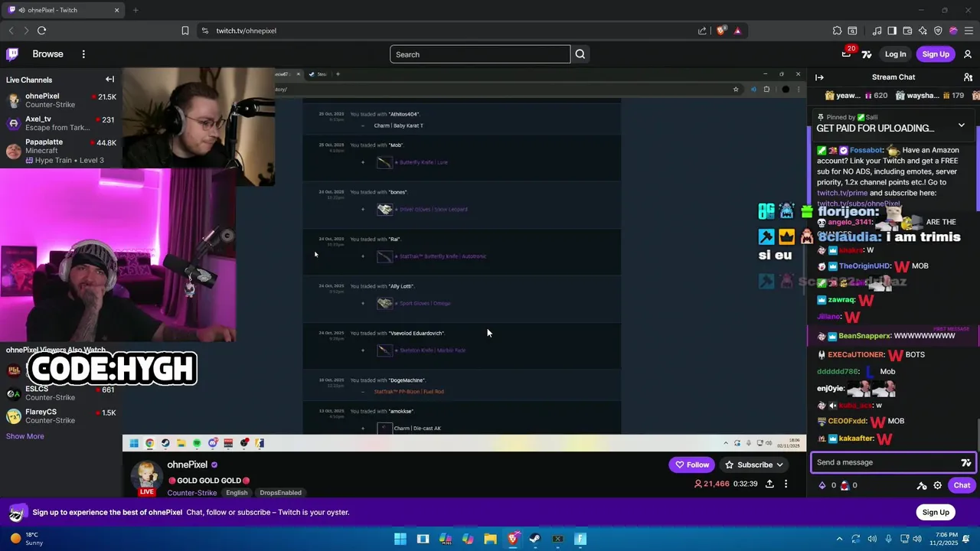The image size is (980, 551).
Task: Open ohnePixel channel in the sidebar
Action: tap(61, 101)
